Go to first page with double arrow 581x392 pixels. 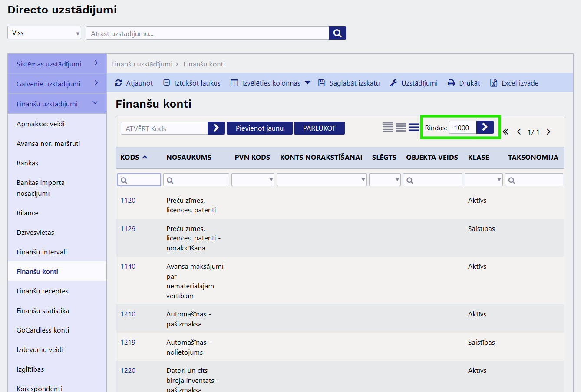click(x=505, y=132)
